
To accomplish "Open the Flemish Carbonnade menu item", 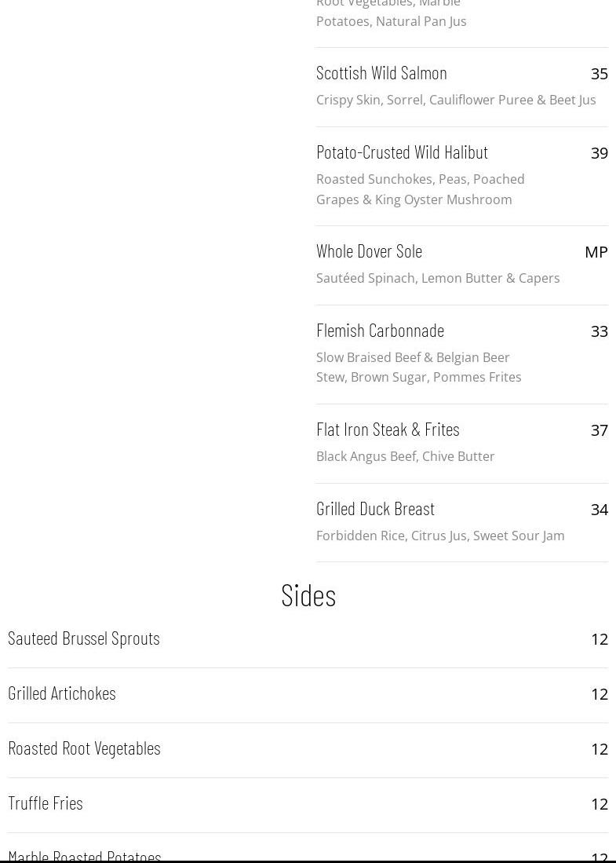I will [380, 330].
